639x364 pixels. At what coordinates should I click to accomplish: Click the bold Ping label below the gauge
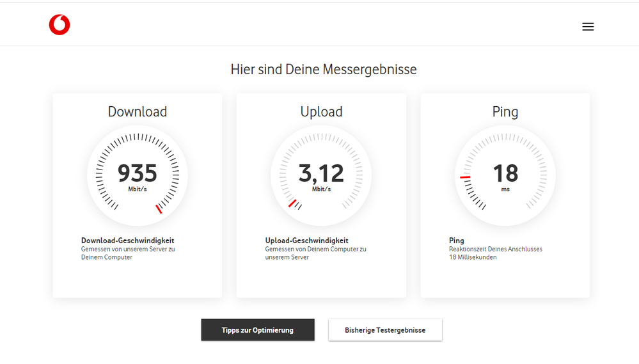tap(457, 241)
